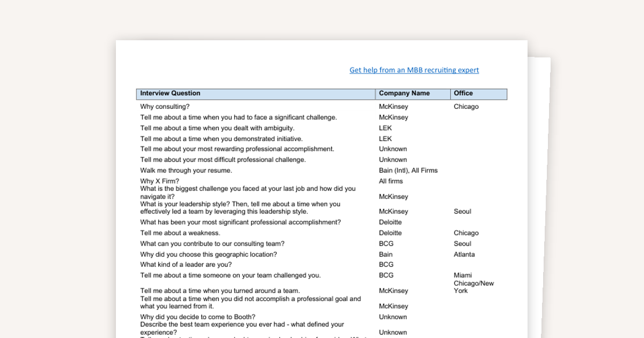Select the 'Chicago/New York' office cell
This screenshot has height=338, width=644.
474,287
